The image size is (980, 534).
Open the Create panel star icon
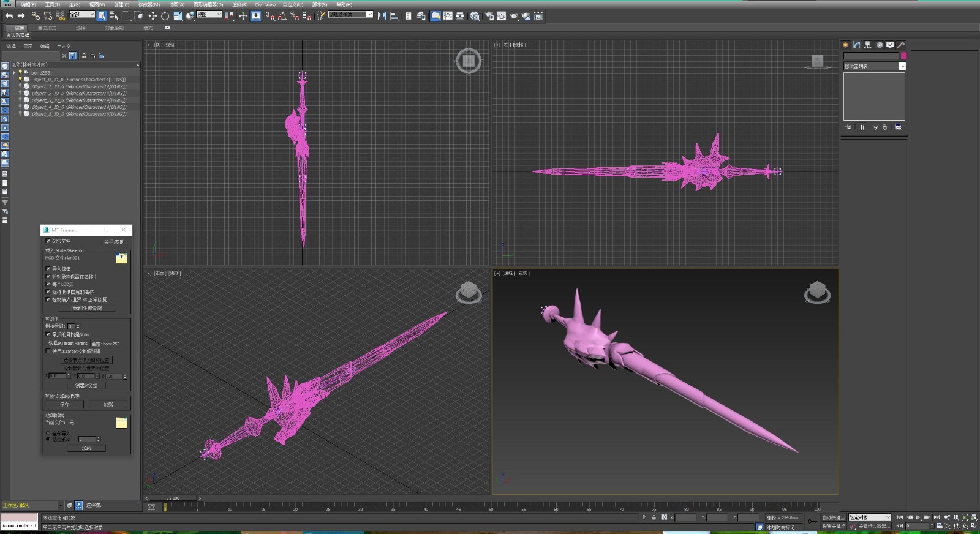pyautogui.click(x=845, y=45)
